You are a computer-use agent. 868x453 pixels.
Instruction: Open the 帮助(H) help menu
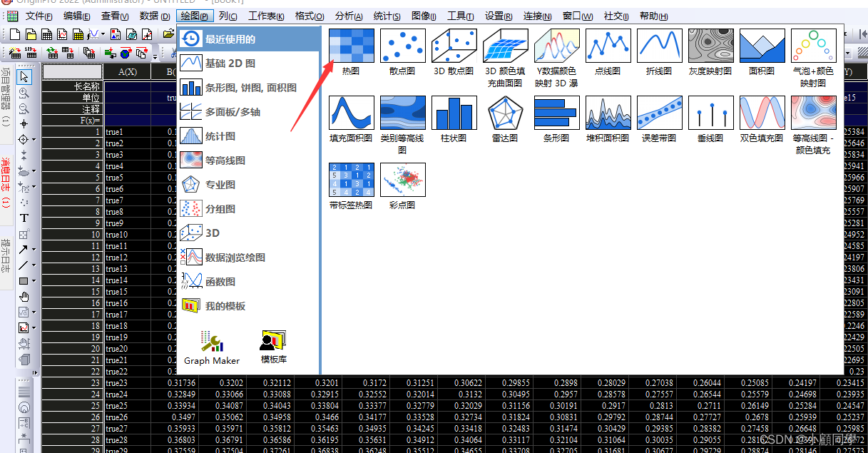[x=653, y=16]
